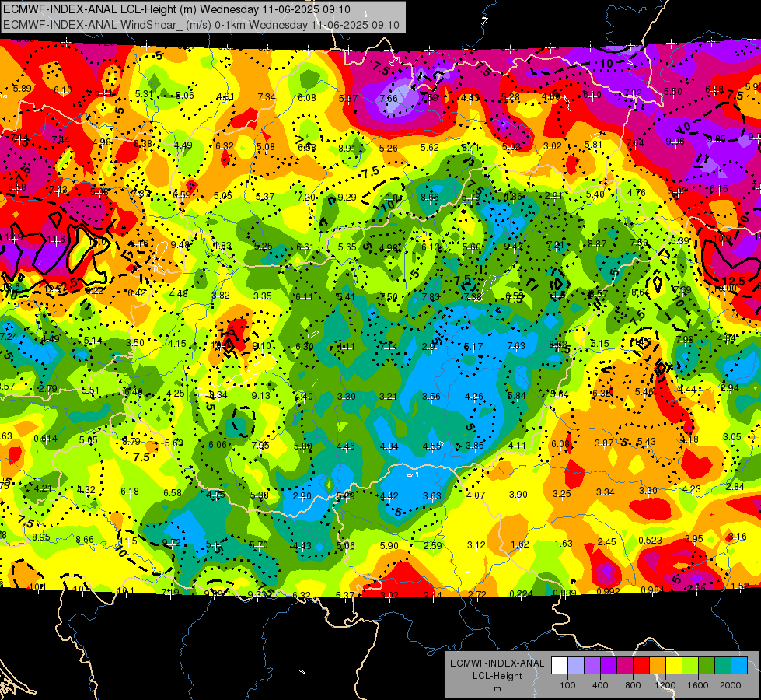The height and width of the screenshot is (700, 761).
Task: Click the map value '9.29'
Action: tap(347, 198)
